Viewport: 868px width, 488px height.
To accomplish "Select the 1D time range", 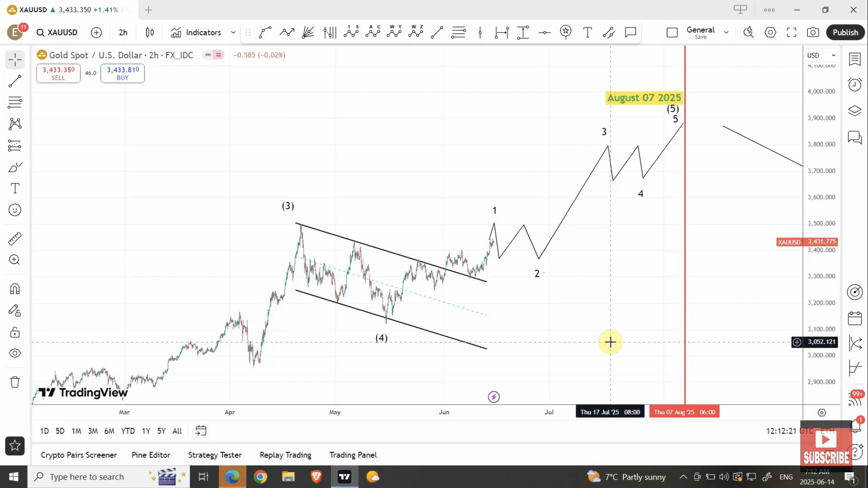I will 44,431.
